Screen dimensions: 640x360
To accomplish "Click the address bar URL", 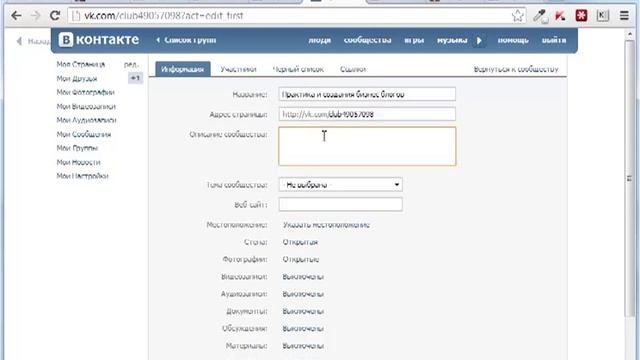I will click(163, 16).
